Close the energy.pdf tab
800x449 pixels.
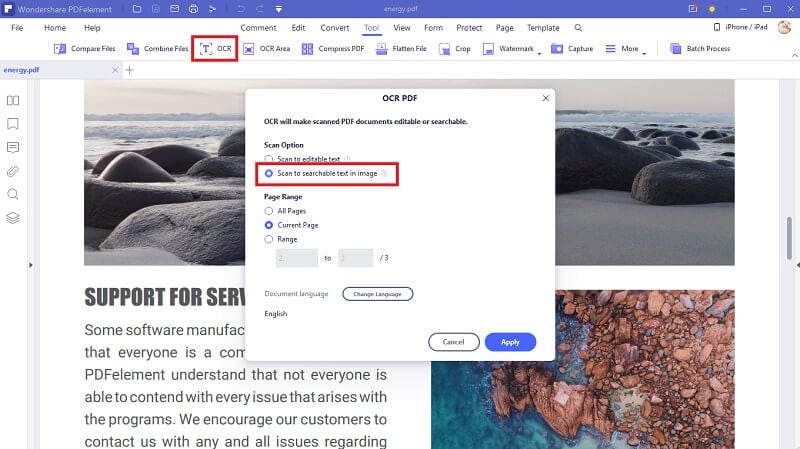tap(115, 70)
